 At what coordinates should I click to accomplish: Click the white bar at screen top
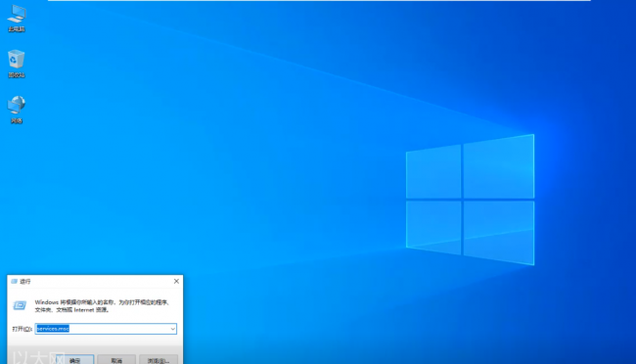click(x=319, y=0)
